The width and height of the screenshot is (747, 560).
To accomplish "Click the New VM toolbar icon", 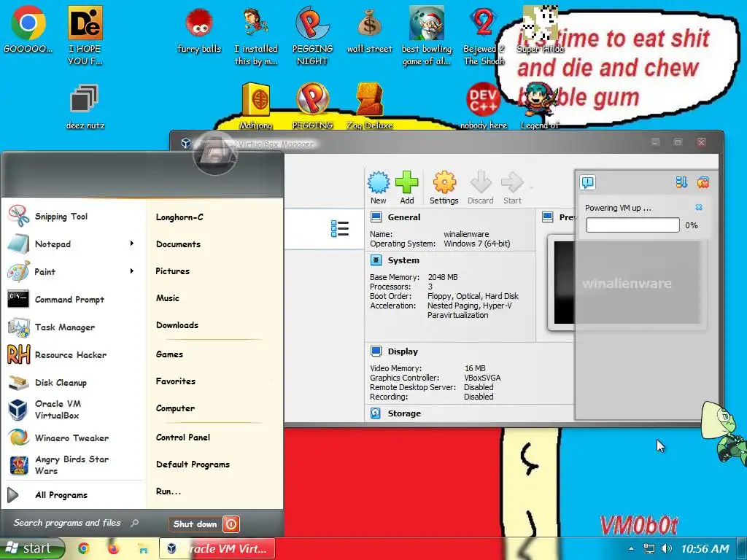I will (379, 187).
